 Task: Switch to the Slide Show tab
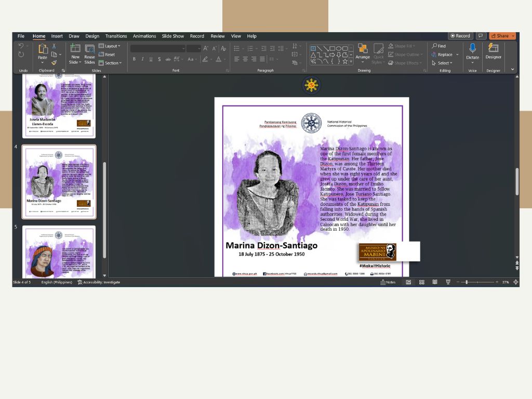tap(172, 36)
